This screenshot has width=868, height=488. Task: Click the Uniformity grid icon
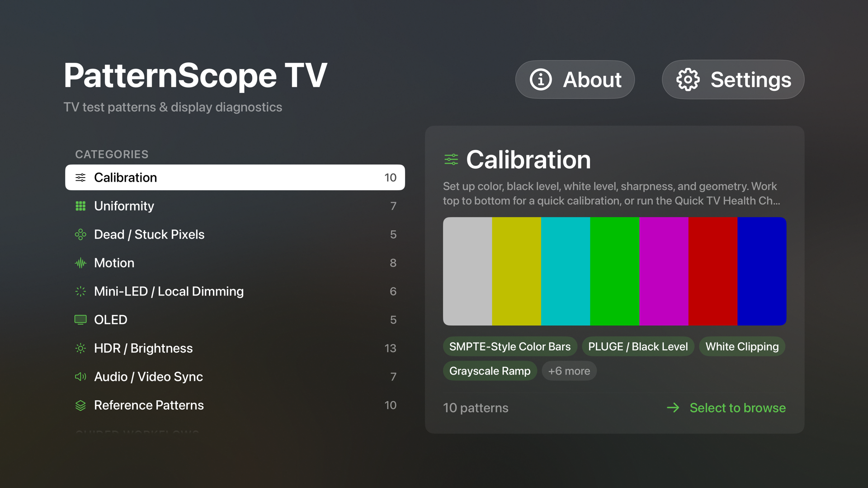point(80,206)
